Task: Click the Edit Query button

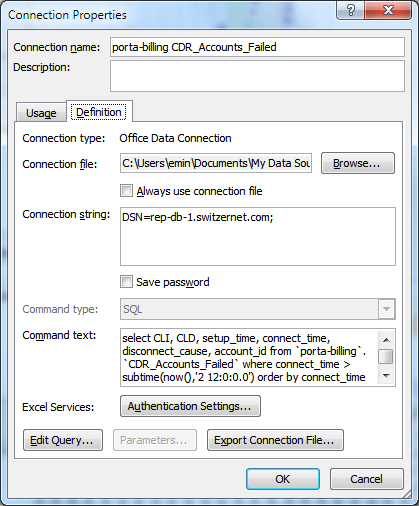Action: (x=63, y=440)
